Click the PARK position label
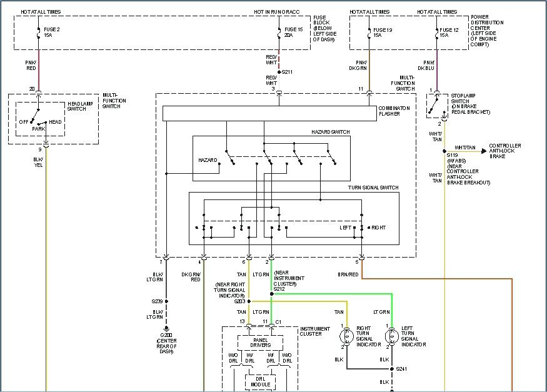Screen dimensions: 547x392 click(x=38, y=129)
